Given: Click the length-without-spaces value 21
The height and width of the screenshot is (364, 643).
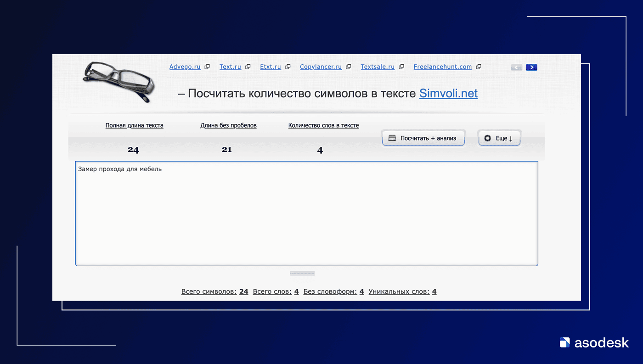Looking at the screenshot, I should click(x=227, y=150).
